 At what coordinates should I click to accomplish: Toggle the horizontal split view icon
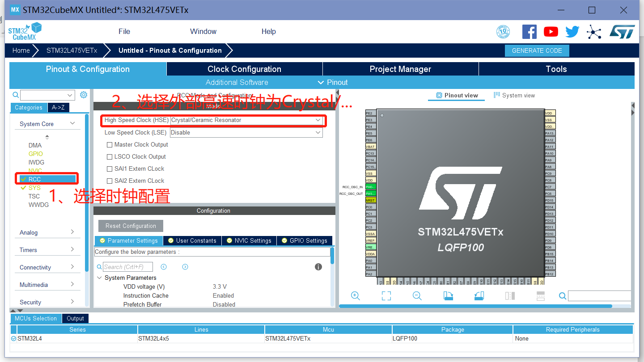540,296
